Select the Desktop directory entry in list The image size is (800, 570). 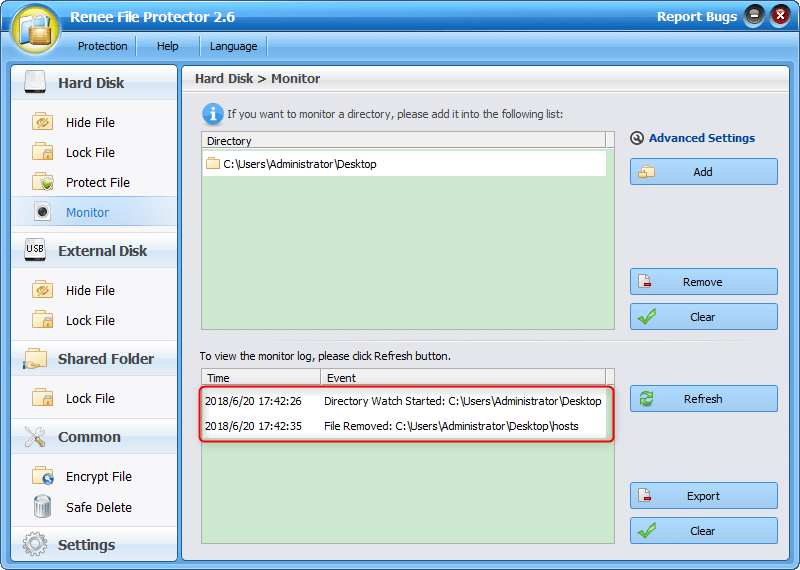(299, 164)
